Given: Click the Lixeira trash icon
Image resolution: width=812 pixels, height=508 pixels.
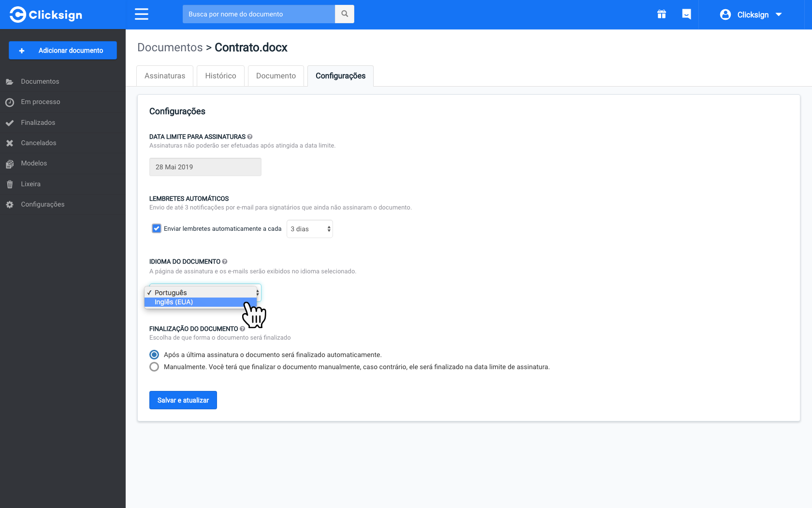Looking at the screenshot, I should tap(10, 184).
